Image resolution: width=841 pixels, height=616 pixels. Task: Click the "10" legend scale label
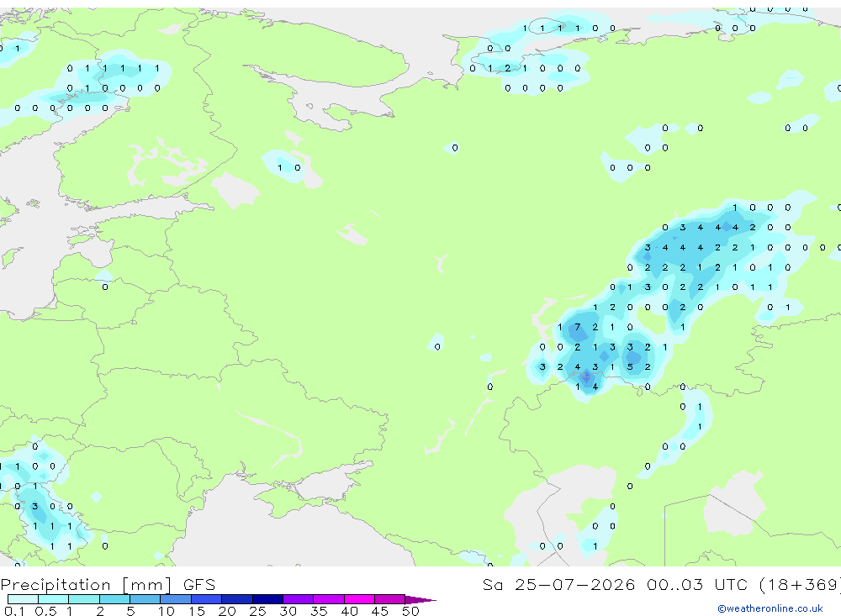(167, 611)
